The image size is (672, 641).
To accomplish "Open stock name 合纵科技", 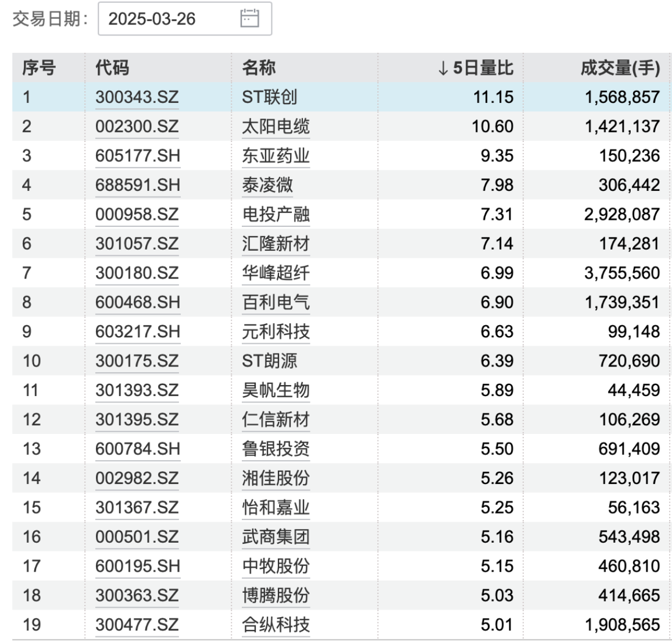I will [x=276, y=625].
